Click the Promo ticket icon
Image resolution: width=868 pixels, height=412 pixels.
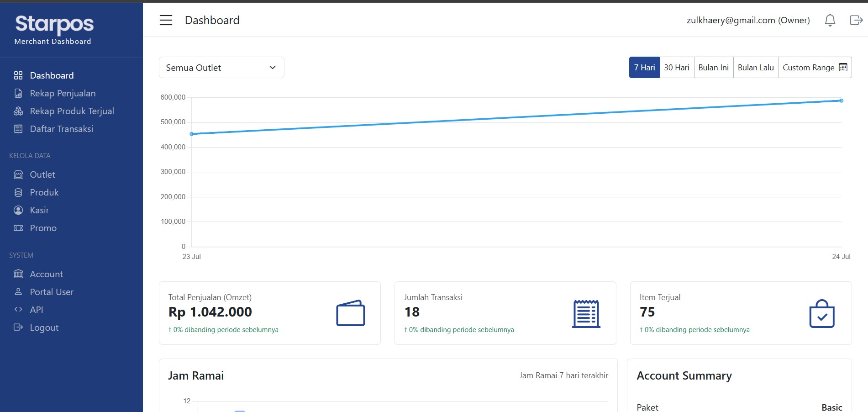pyautogui.click(x=18, y=228)
